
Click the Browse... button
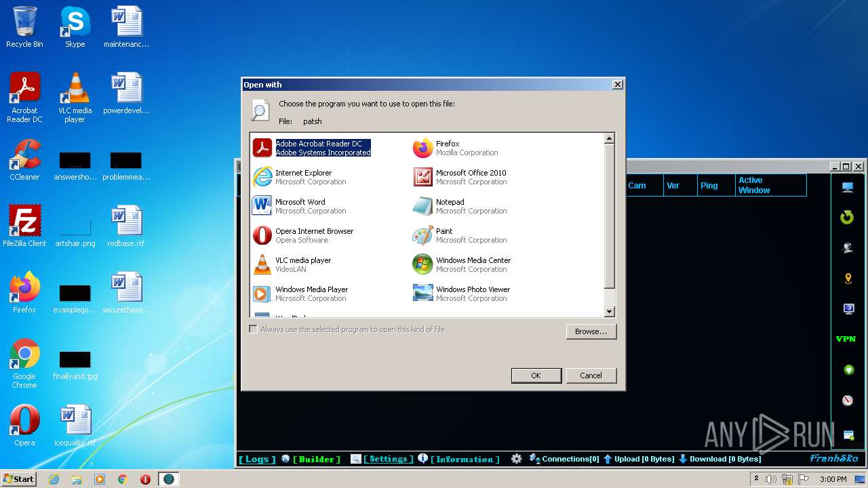pos(591,331)
